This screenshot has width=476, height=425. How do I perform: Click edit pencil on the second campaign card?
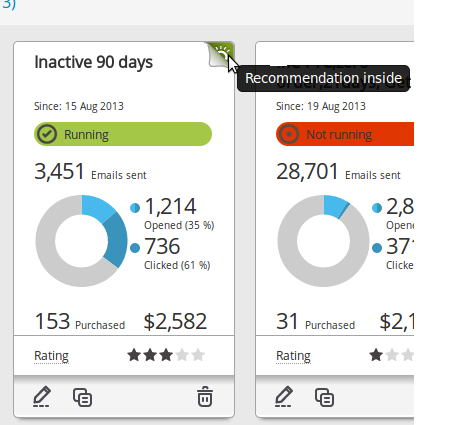click(284, 397)
